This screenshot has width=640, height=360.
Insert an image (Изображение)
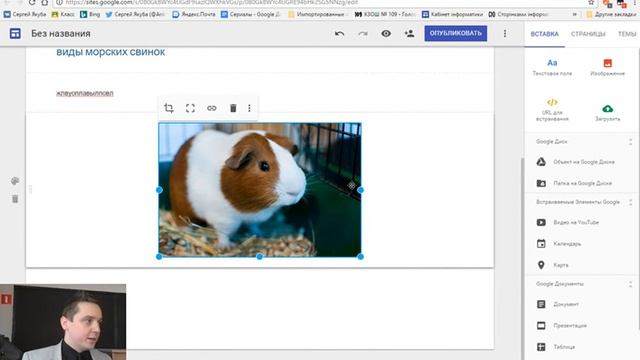pos(607,67)
